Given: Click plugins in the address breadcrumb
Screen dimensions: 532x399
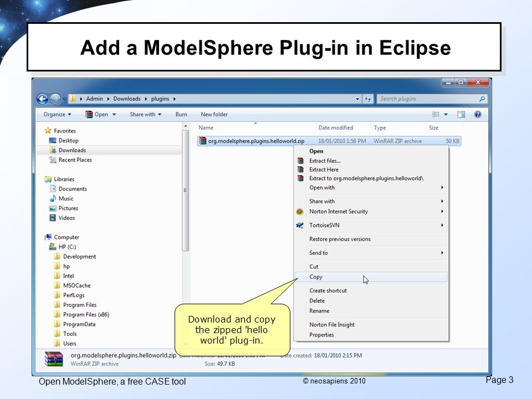Looking at the screenshot, I should tap(160, 99).
